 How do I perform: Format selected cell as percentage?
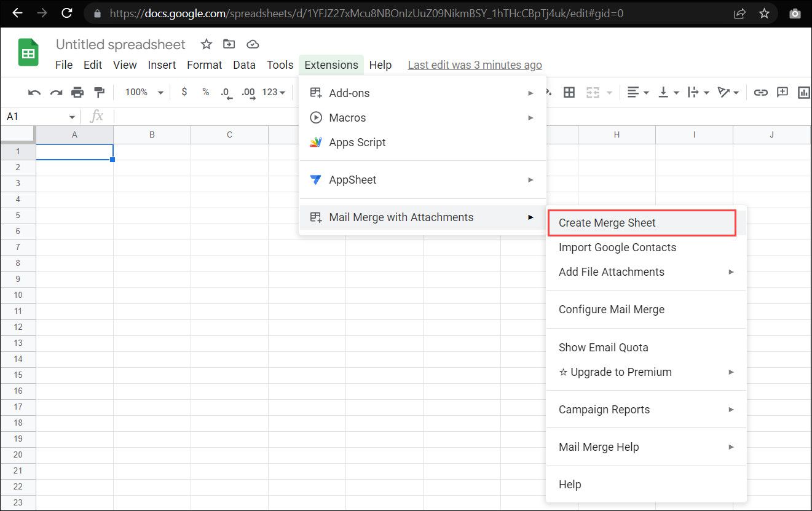[206, 92]
